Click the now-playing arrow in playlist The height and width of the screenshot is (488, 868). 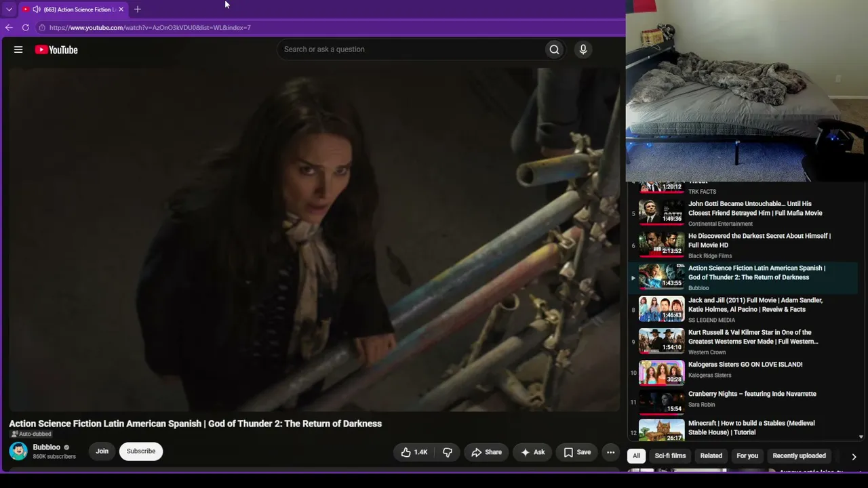[x=633, y=278]
